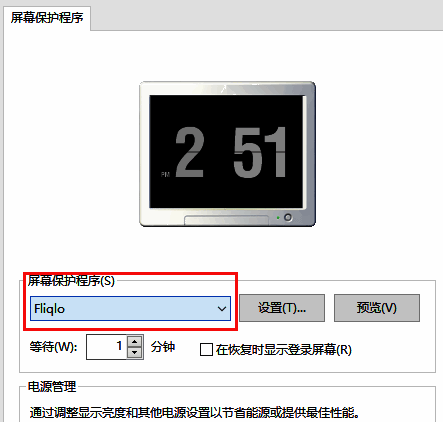Decrease the wait time with the down arrow
This screenshot has width=443, height=422.
tap(135, 352)
